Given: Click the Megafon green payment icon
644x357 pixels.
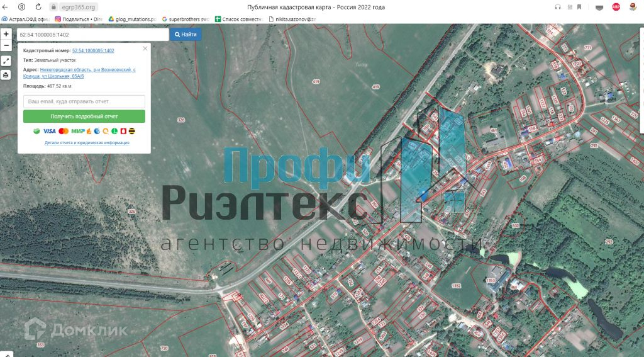Looking at the screenshot, I should click(x=114, y=131).
